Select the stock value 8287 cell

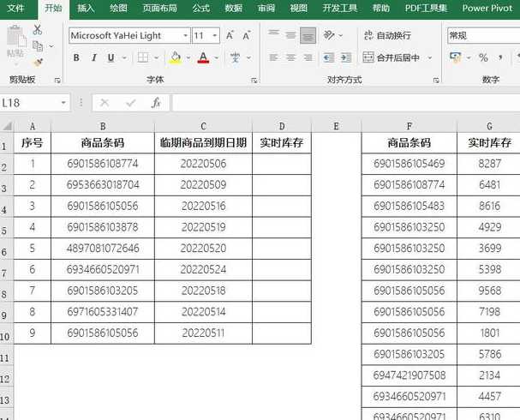489,164
